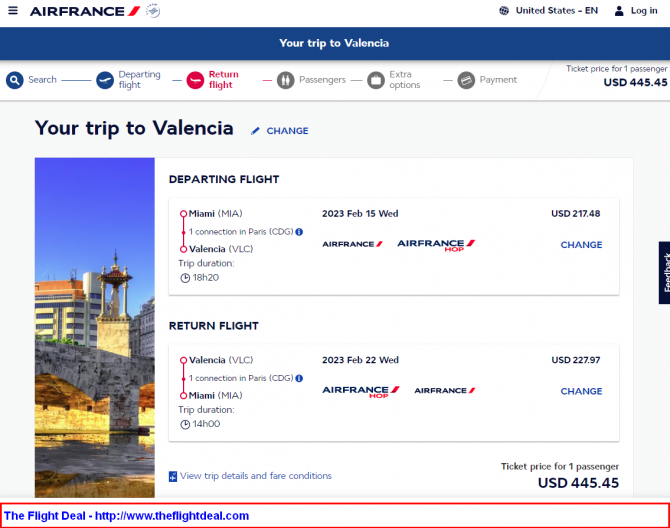Go to the Search step magnifier icon

(15, 80)
